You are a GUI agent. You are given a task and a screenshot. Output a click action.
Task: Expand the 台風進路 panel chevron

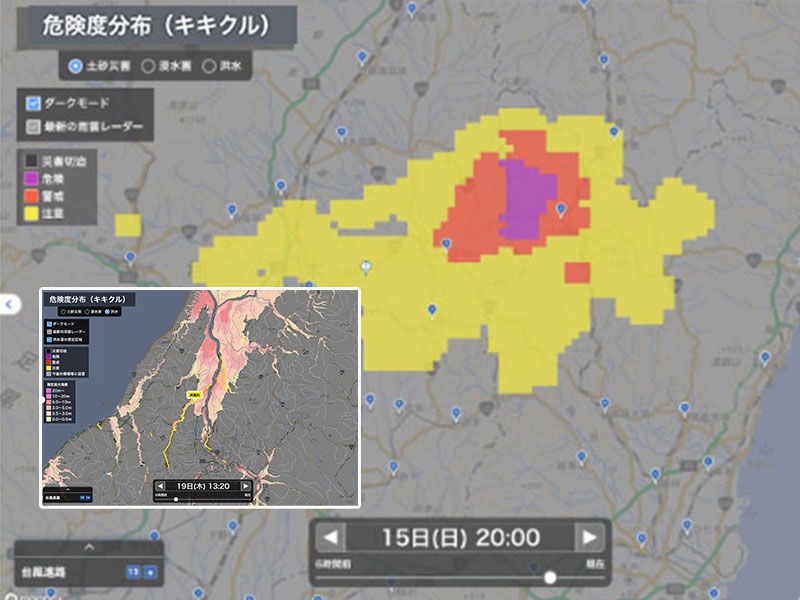[89, 547]
